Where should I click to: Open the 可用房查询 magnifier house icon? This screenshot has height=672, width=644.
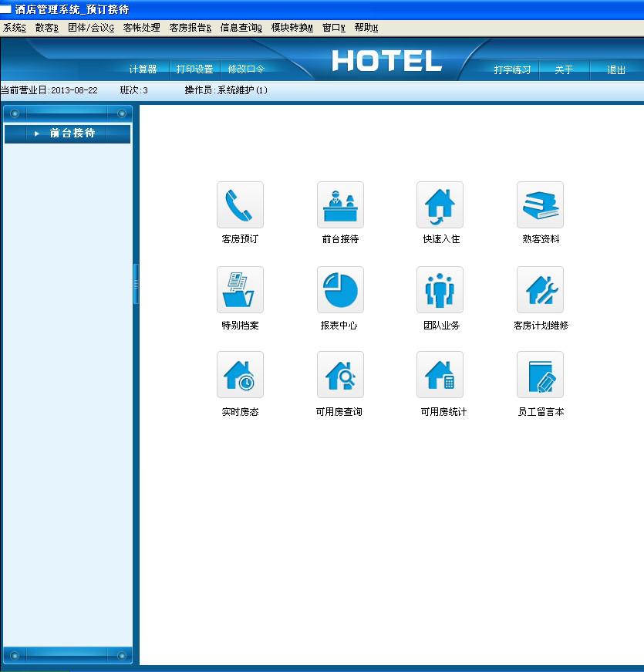[340, 374]
